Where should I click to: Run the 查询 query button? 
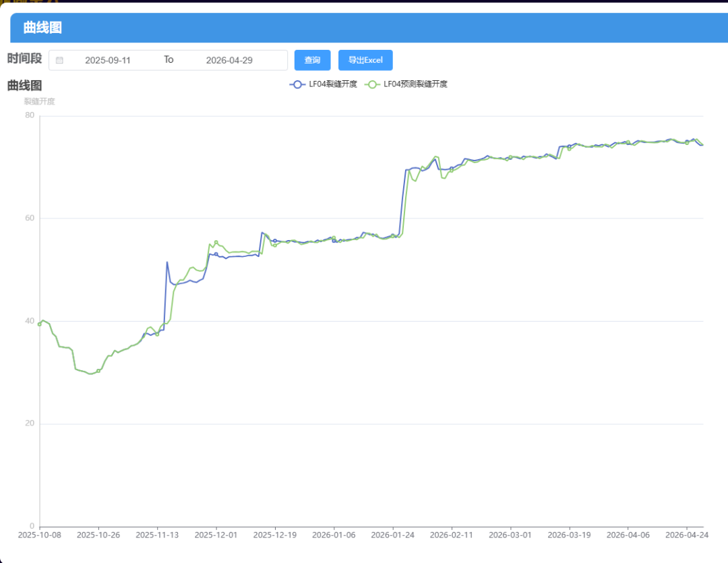tap(313, 60)
